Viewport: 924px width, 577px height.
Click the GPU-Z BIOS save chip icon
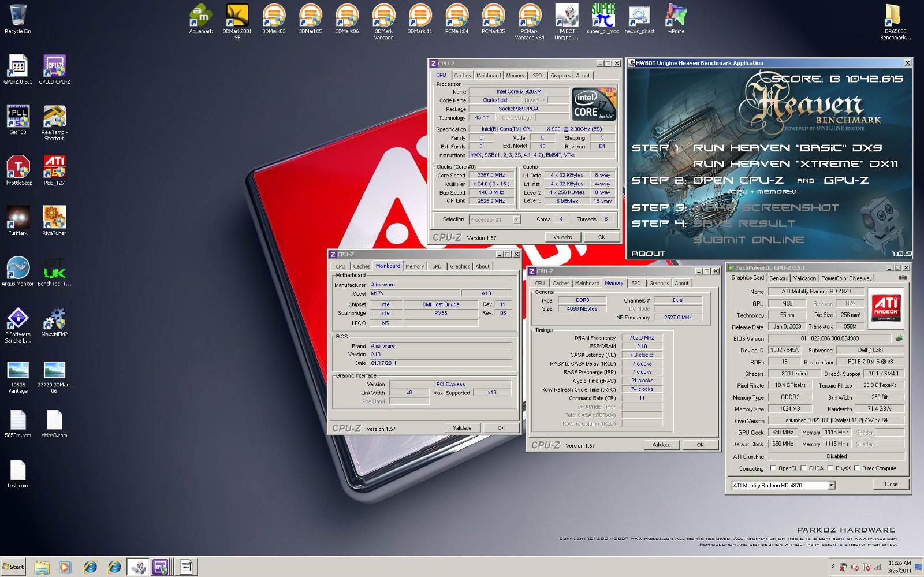[899, 338]
